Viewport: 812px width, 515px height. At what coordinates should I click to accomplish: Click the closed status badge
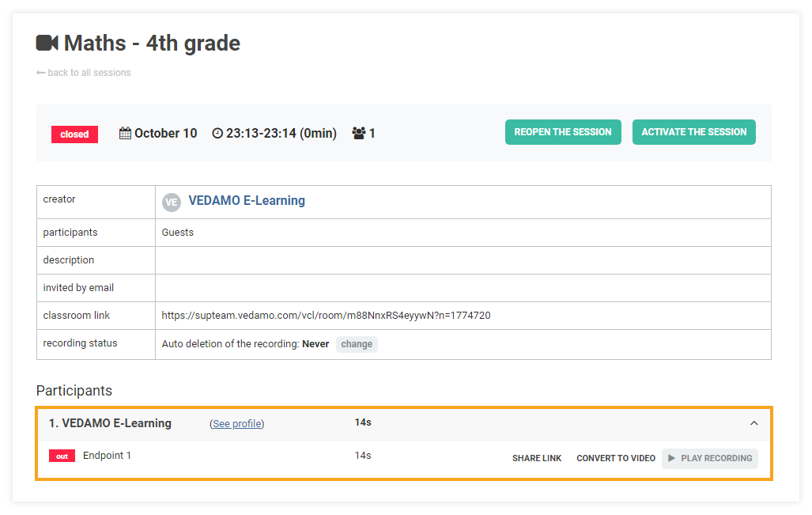point(74,134)
